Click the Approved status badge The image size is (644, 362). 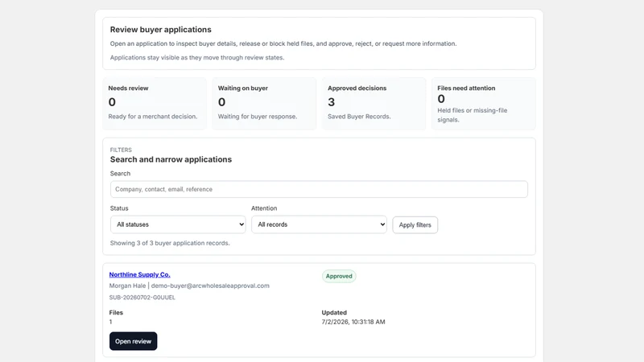tap(339, 276)
